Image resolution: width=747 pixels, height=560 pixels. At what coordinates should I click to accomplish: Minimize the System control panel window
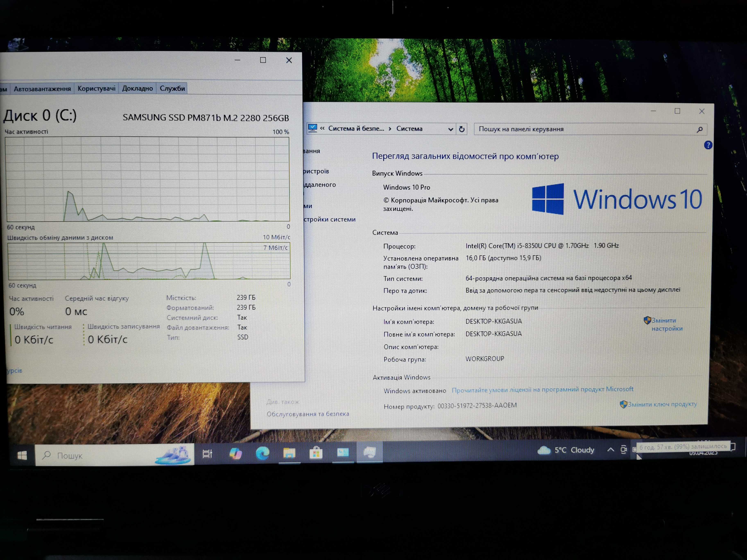(653, 111)
